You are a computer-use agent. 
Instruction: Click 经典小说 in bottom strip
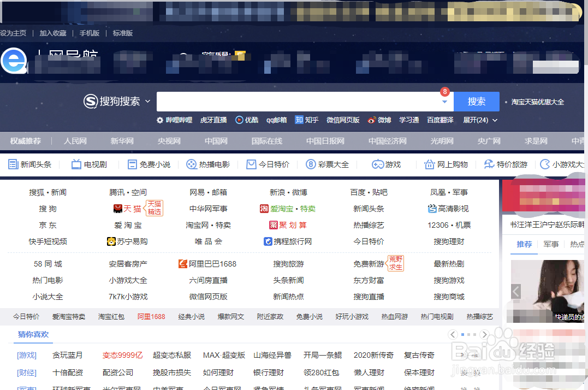point(191,316)
